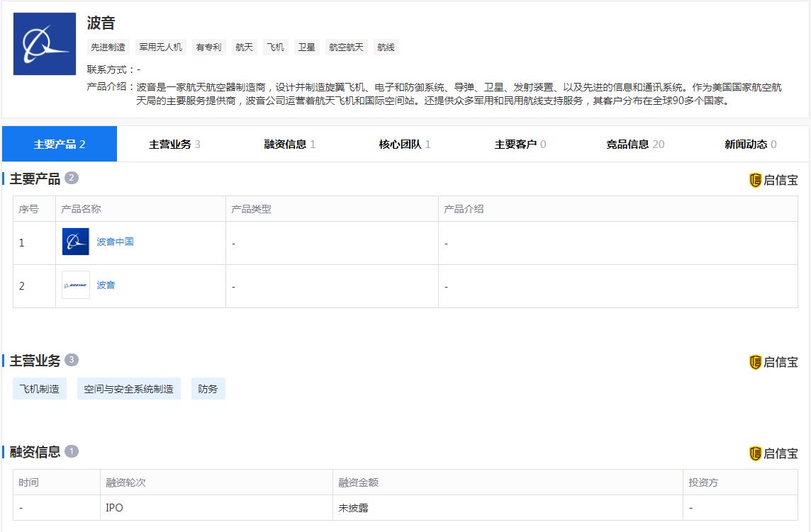Click the 航天 tag
Viewport: 811px width, 532px height.
(x=244, y=47)
